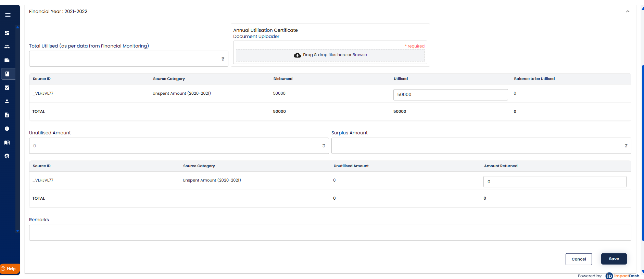
Task: Open the document page sidebar icon
Action: point(7,115)
